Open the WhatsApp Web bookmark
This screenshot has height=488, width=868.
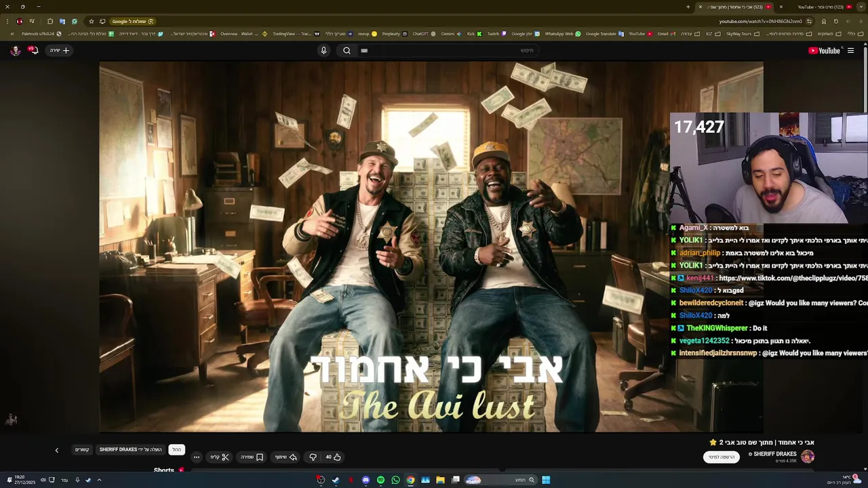[562, 33]
